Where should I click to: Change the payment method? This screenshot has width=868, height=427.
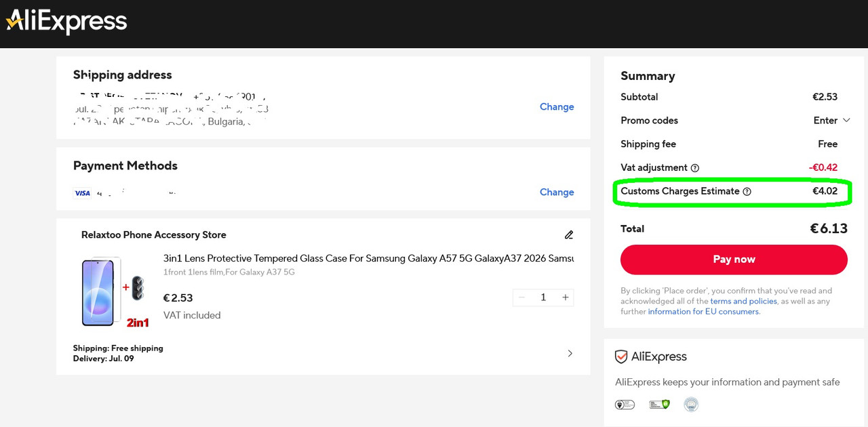pyautogui.click(x=557, y=192)
